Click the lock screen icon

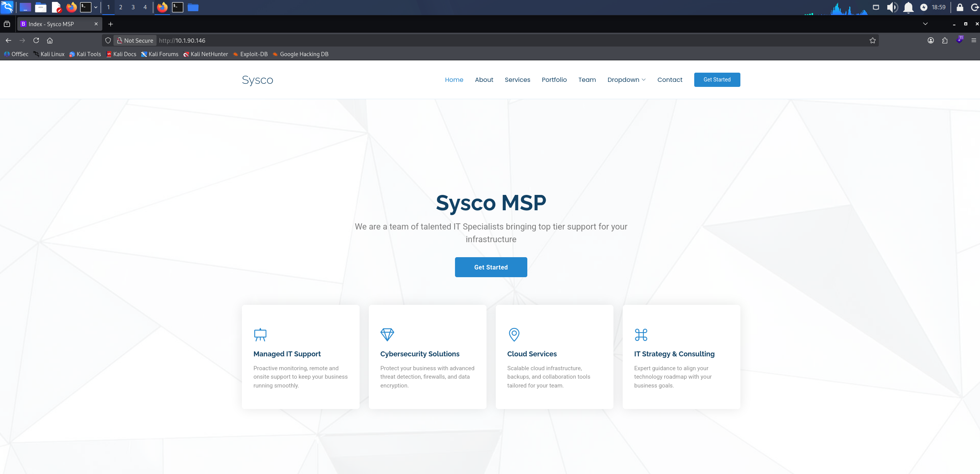(960, 7)
